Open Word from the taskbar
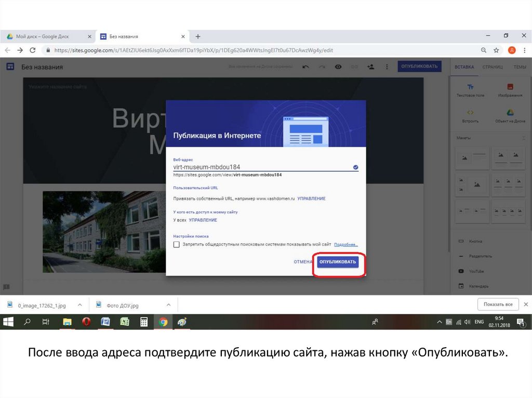This screenshot has height=398, width=532. [x=105, y=322]
